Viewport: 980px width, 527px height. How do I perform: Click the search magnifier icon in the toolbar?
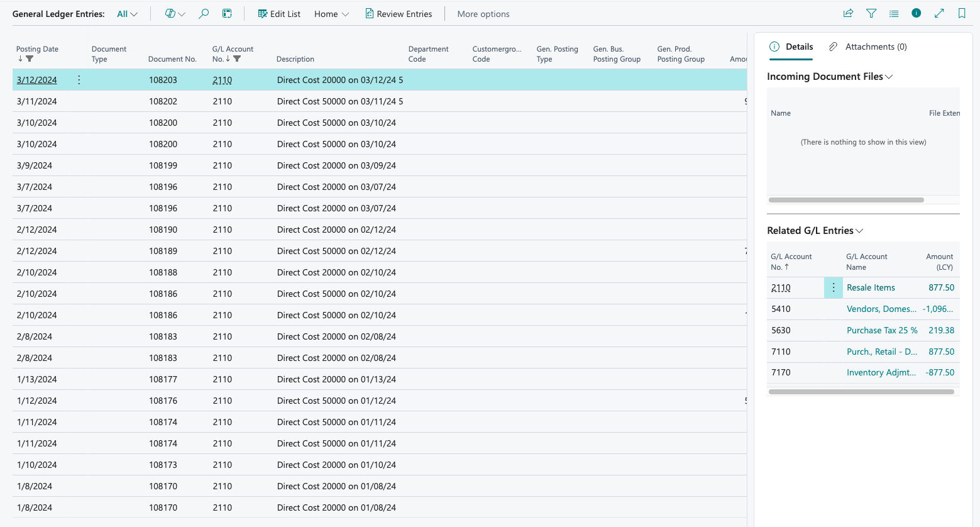(204, 14)
